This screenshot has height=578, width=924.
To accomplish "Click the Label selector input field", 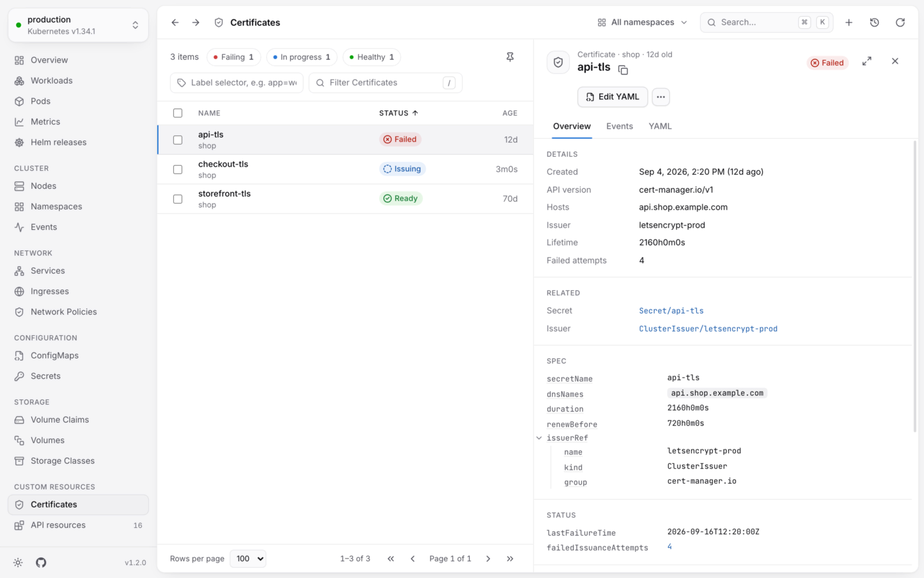I will [x=237, y=83].
